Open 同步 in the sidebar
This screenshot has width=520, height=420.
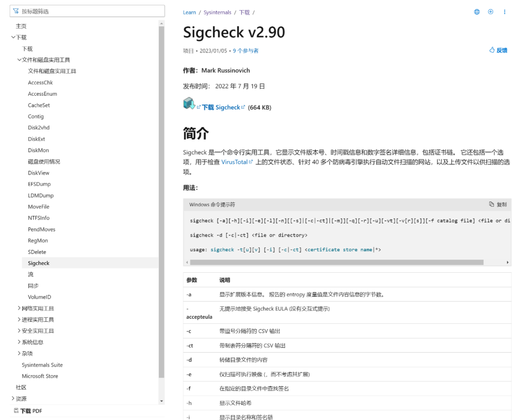(33, 285)
